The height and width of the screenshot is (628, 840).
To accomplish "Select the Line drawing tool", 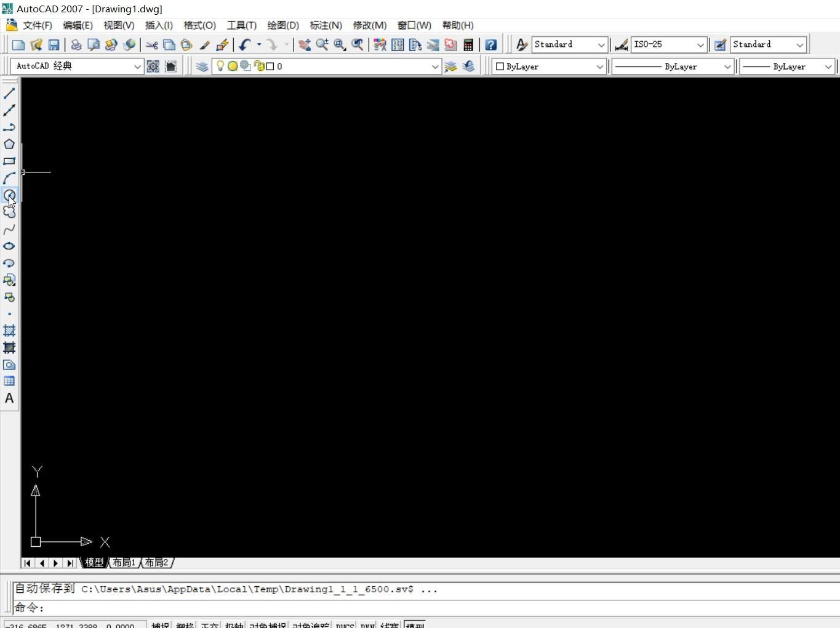I will tap(9, 93).
